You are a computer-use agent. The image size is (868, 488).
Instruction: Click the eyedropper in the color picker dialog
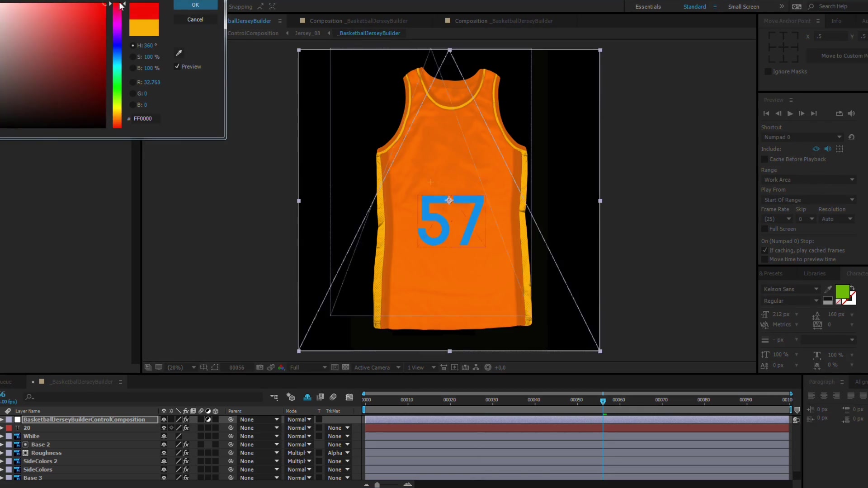(x=179, y=53)
